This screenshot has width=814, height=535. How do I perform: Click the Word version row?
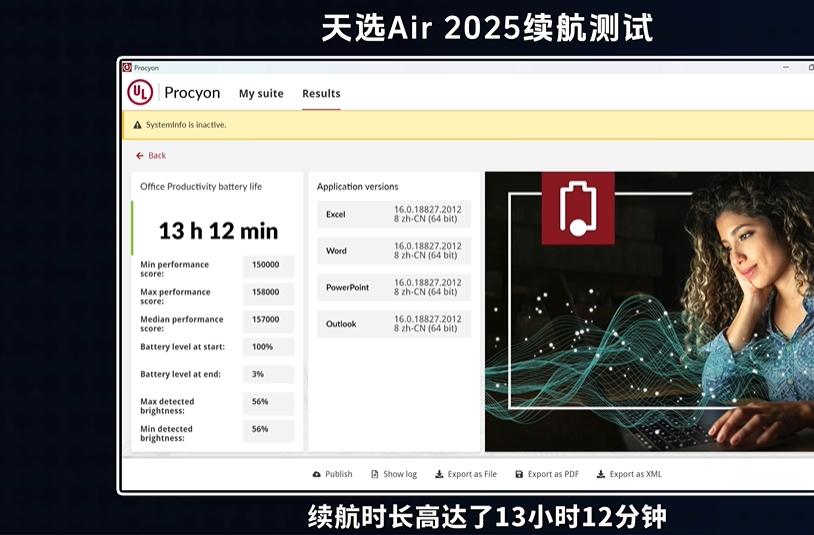(x=394, y=251)
